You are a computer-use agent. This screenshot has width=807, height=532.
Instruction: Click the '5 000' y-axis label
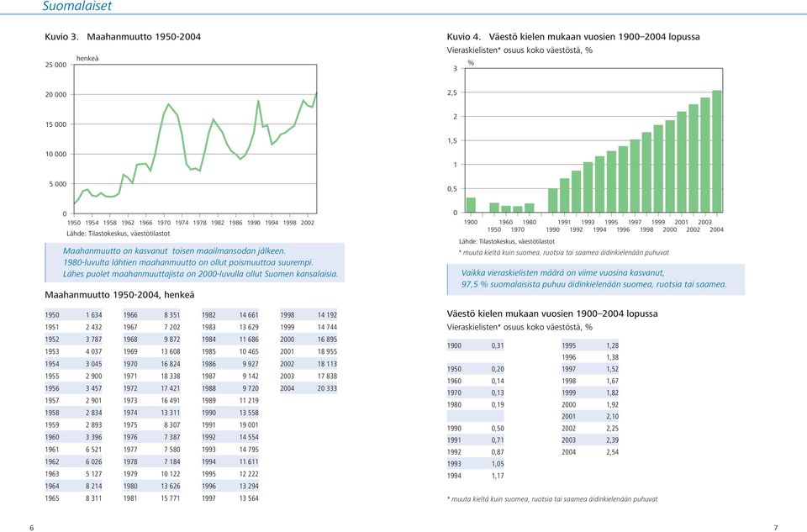pos(58,184)
